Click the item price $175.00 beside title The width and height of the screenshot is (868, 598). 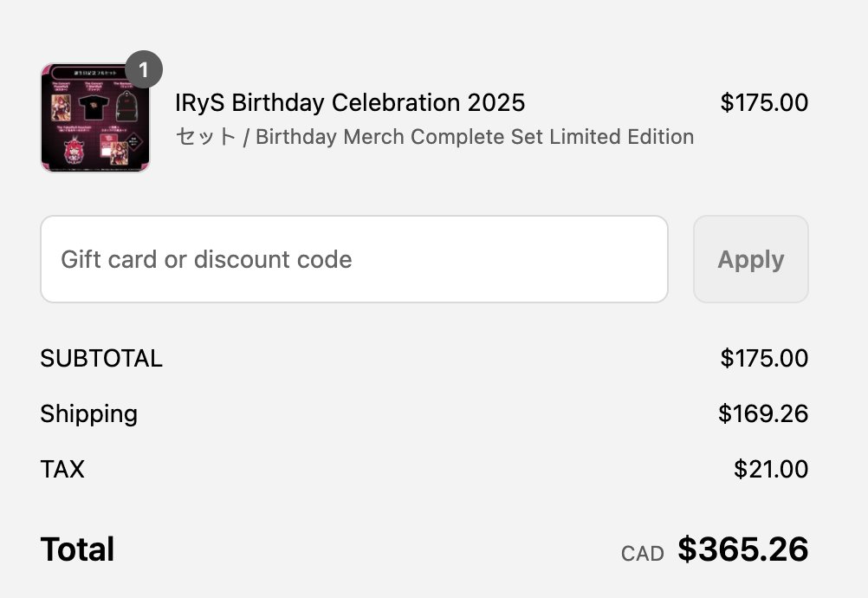(763, 103)
